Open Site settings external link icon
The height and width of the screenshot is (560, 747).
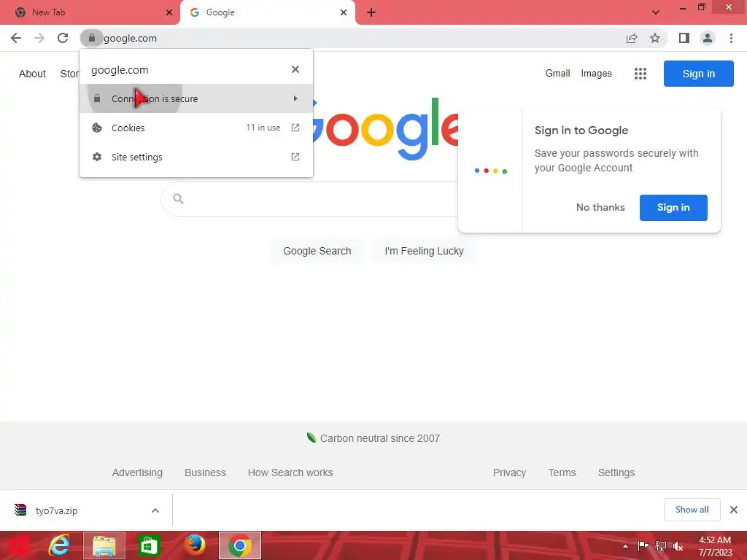[295, 157]
